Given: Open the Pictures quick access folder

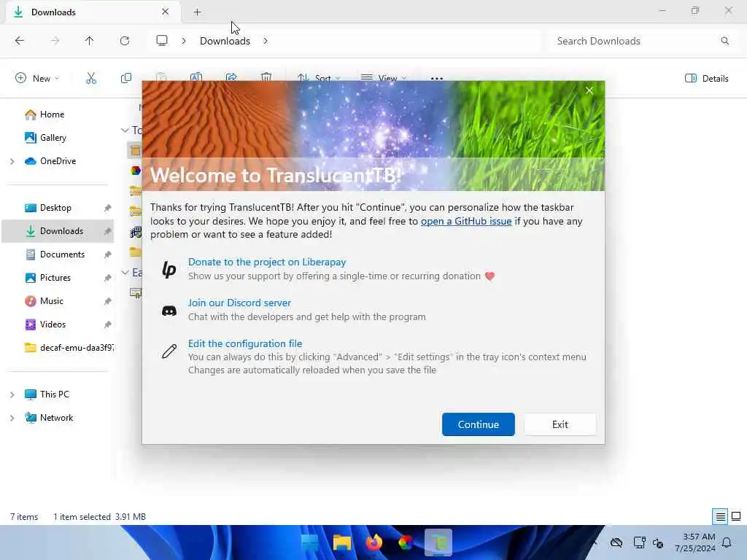Looking at the screenshot, I should tap(55, 278).
